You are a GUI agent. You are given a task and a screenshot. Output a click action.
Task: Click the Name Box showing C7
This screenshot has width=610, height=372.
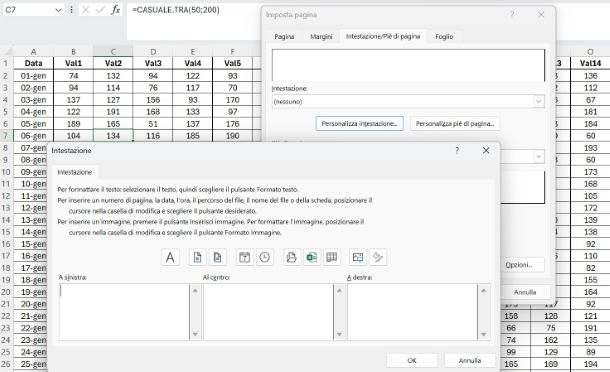(x=28, y=10)
